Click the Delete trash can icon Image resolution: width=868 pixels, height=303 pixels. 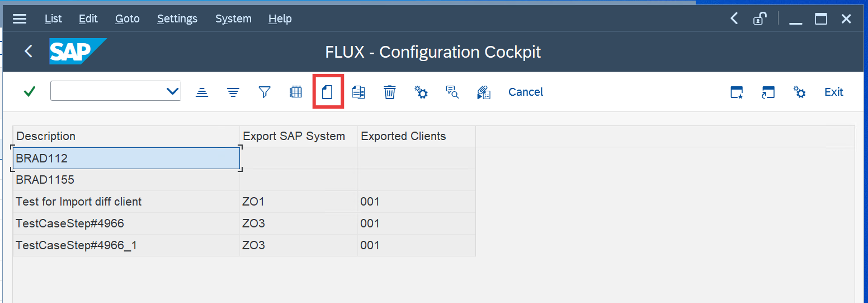390,92
